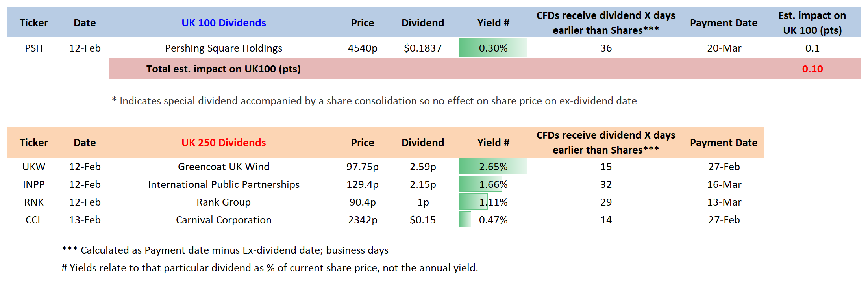Viewport: 868px width, 282px height.
Task: Click the Total est. impact on UK100 label
Action: click(x=224, y=69)
